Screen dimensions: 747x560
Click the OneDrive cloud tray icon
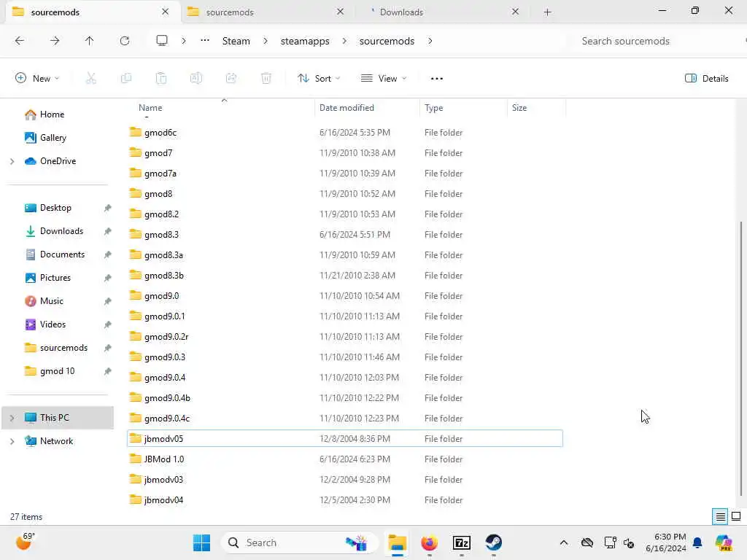pos(587,542)
